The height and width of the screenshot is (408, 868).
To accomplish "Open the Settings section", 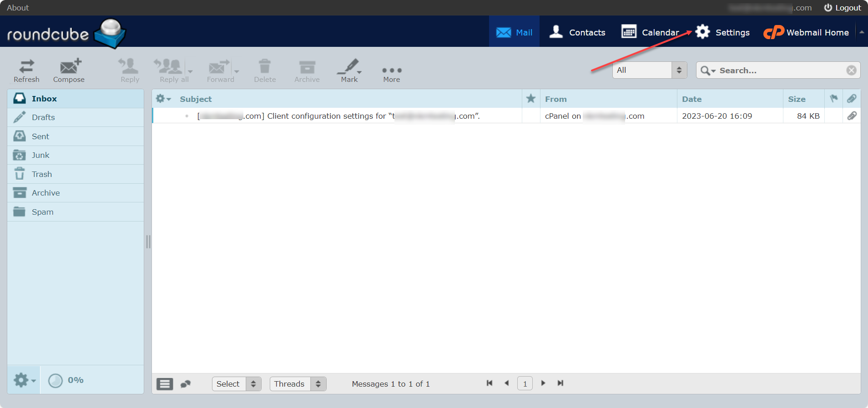I will pyautogui.click(x=722, y=32).
